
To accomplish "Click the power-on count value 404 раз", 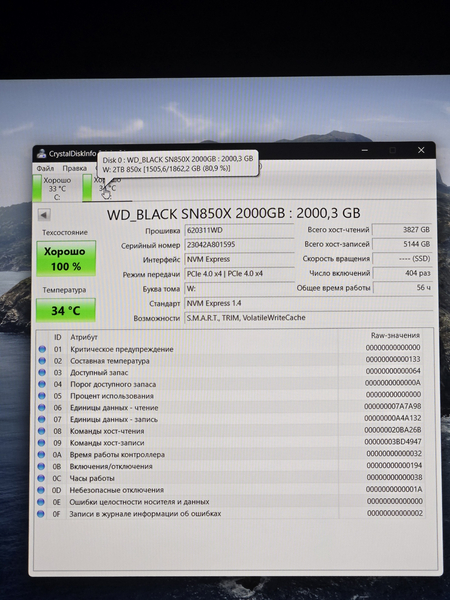I will (x=402, y=273).
